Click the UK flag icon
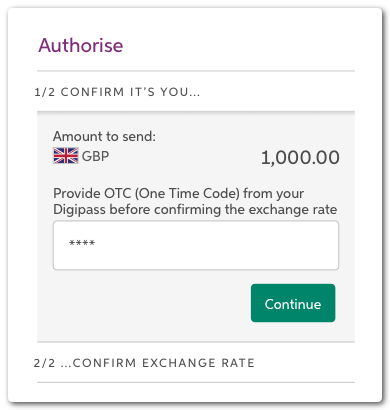The width and height of the screenshot is (390, 410). click(66, 156)
